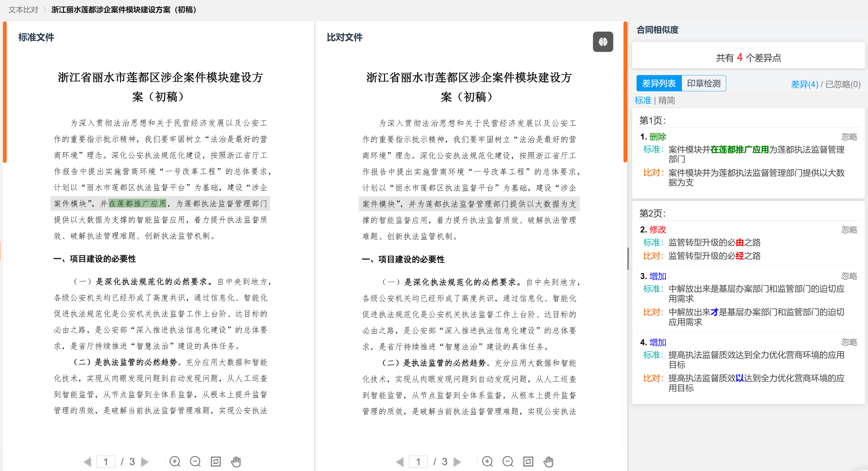Select difference item 3 增加

[748, 299]
